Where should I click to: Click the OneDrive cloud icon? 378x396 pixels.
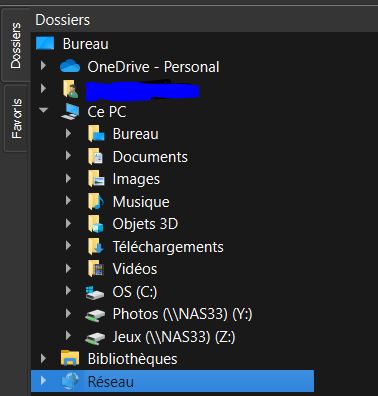70,67
